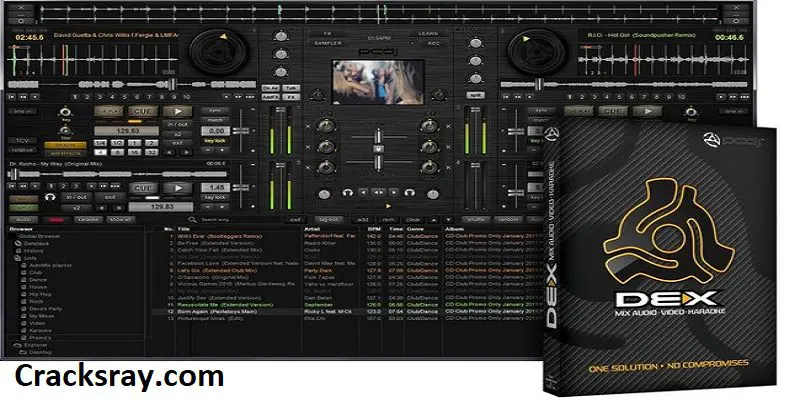800x400 pixels.
Task: Select hot cue 1 on David Guetta deck
Action: tap(76, 96)
